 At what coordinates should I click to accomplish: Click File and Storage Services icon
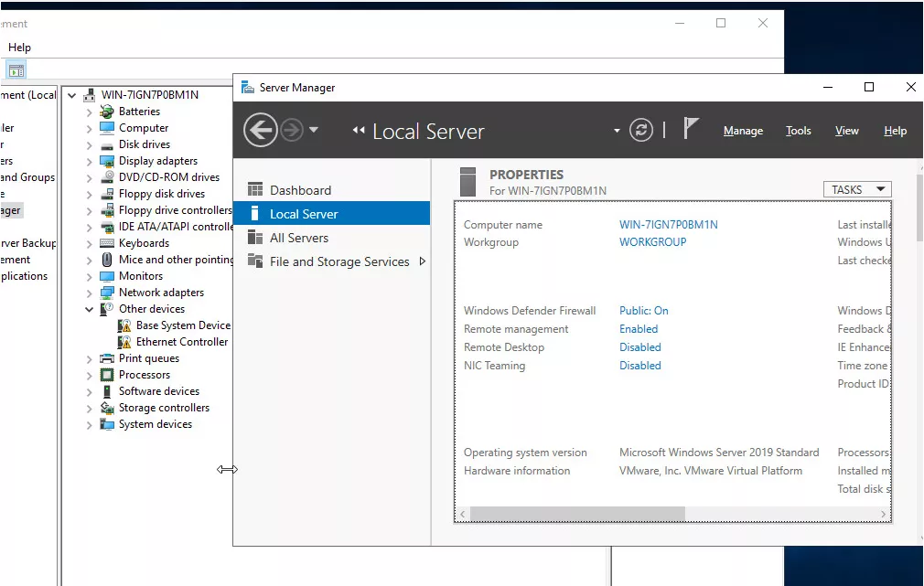coord(255,261)
